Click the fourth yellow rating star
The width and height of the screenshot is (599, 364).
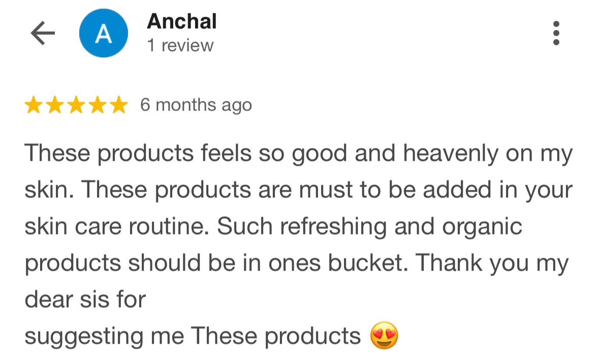coord(97,105)
